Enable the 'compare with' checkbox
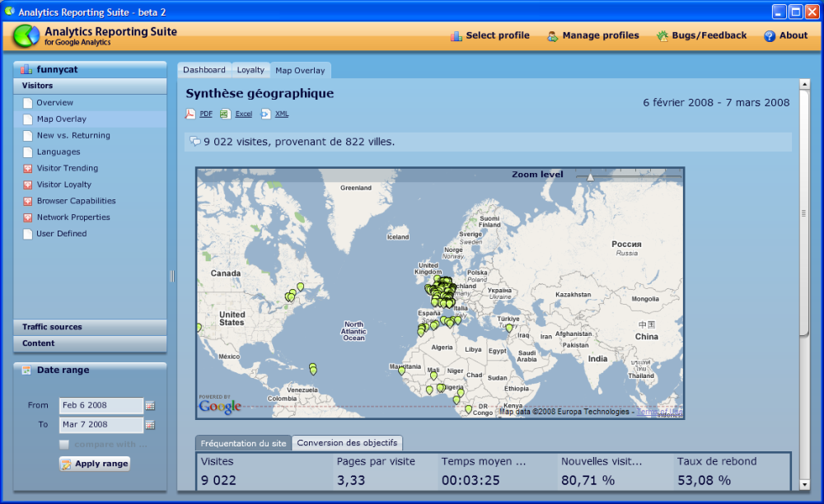824x504 pixels. [64, 445]
